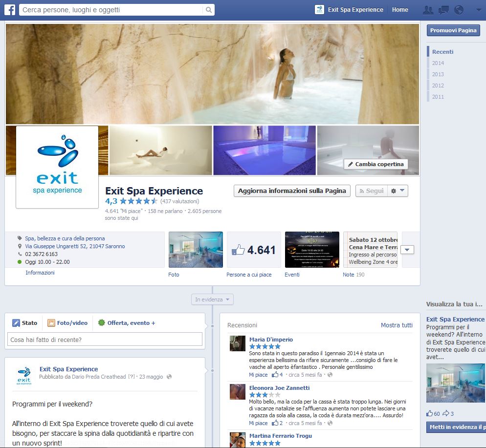The image size is (486, 448).
Task: Click the Facebook logo icon
Action: click(9, 9)
